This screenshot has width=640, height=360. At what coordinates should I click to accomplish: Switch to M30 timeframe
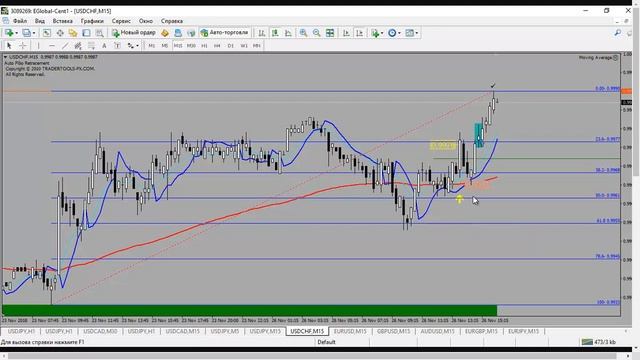coord(191,46)
